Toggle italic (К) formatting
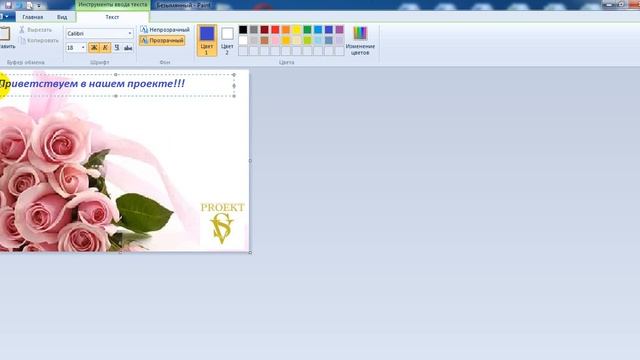 coord(105,48)
